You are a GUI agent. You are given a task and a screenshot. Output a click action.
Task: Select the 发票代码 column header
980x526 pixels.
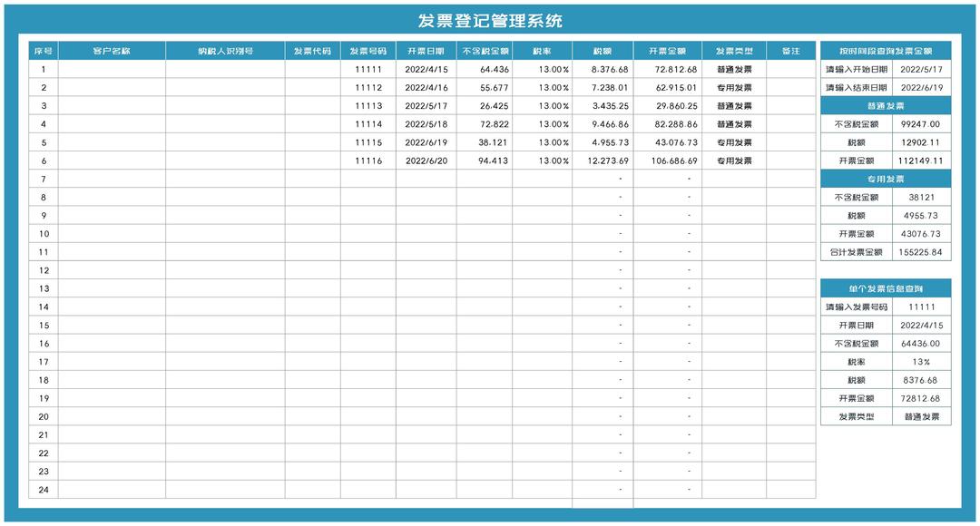coord(312,51)
